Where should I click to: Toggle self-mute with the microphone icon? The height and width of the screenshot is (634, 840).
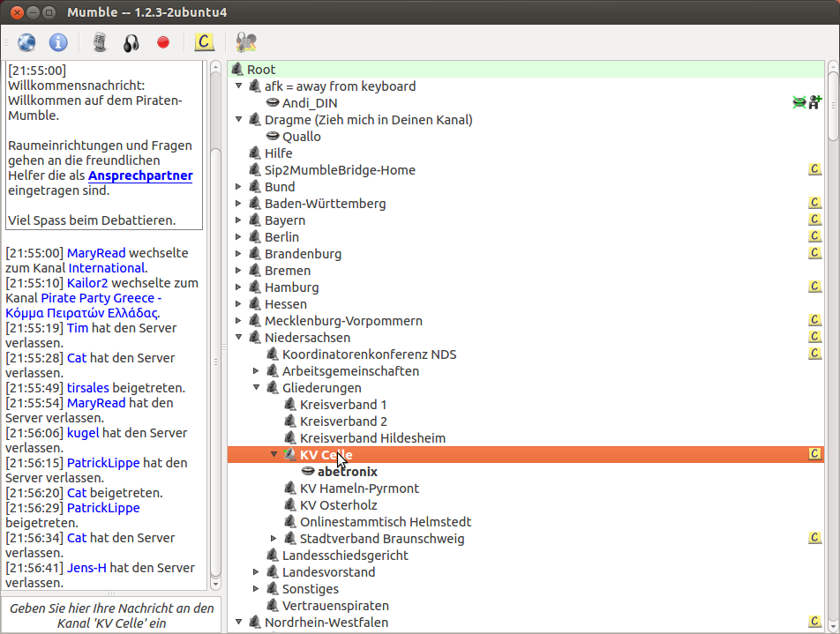pyautogui.click(x=100, y=41)
